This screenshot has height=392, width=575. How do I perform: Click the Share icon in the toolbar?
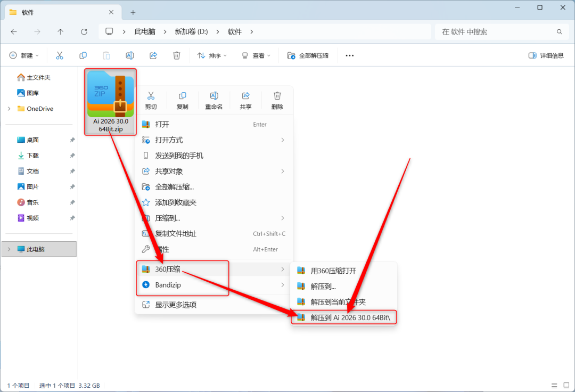click(153, 55)
